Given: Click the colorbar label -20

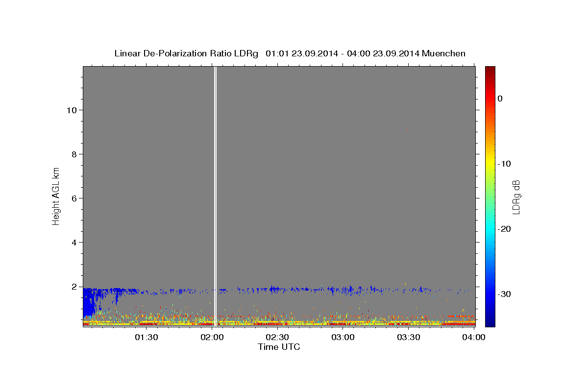Looking at the screenshot, I should pos(504,229).
